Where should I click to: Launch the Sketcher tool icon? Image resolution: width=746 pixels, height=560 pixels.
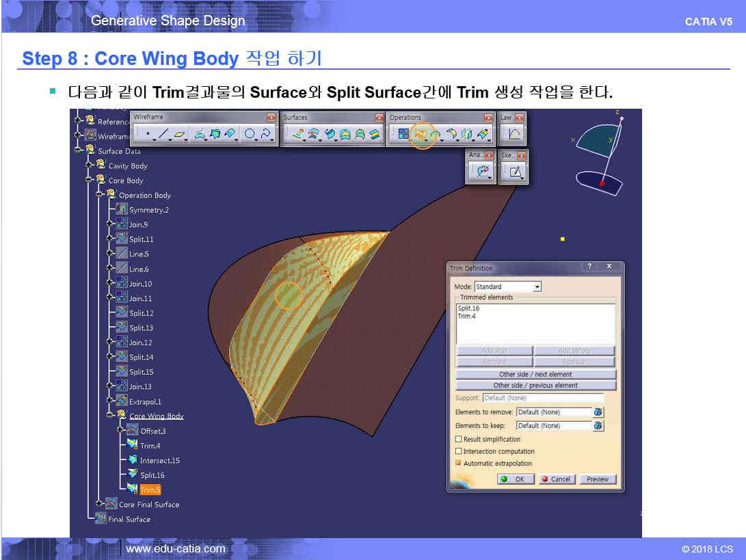pos(514,172)
